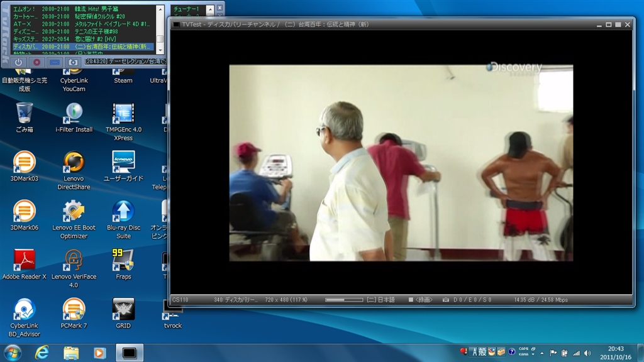Show hidden system tray icons
Screen dimensions: 644x362
[x=542, y=353]
